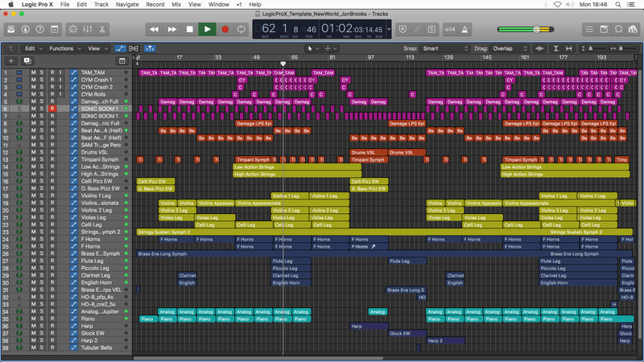This screenshot has width=644, height=362.
Task: Open the File menu
Action: click(x=65, y=4)
